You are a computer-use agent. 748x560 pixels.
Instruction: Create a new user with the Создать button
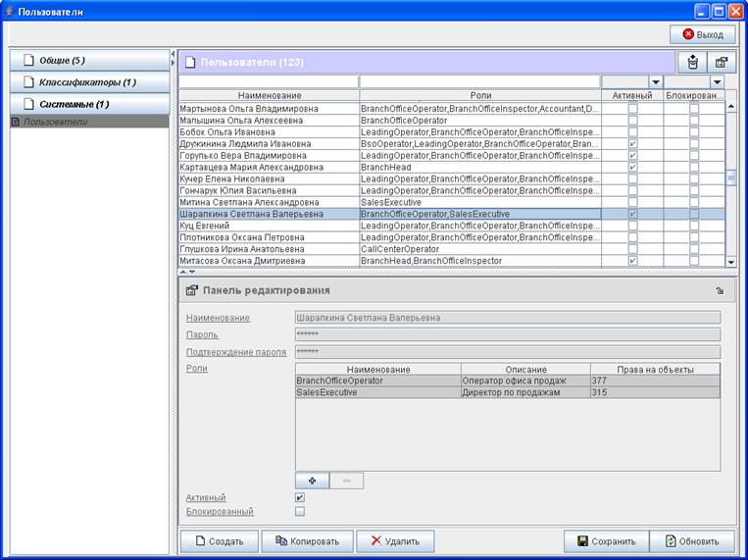coord(219,540)
